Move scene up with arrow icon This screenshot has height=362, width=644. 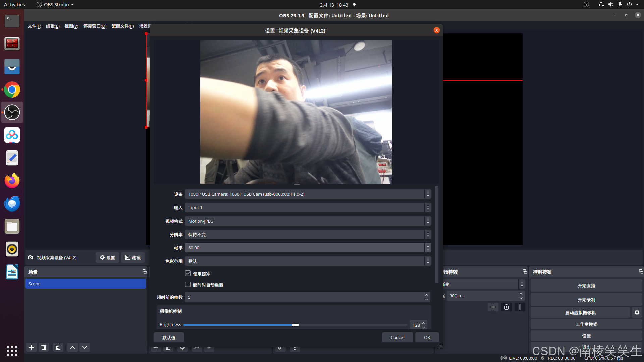[72, 347]
